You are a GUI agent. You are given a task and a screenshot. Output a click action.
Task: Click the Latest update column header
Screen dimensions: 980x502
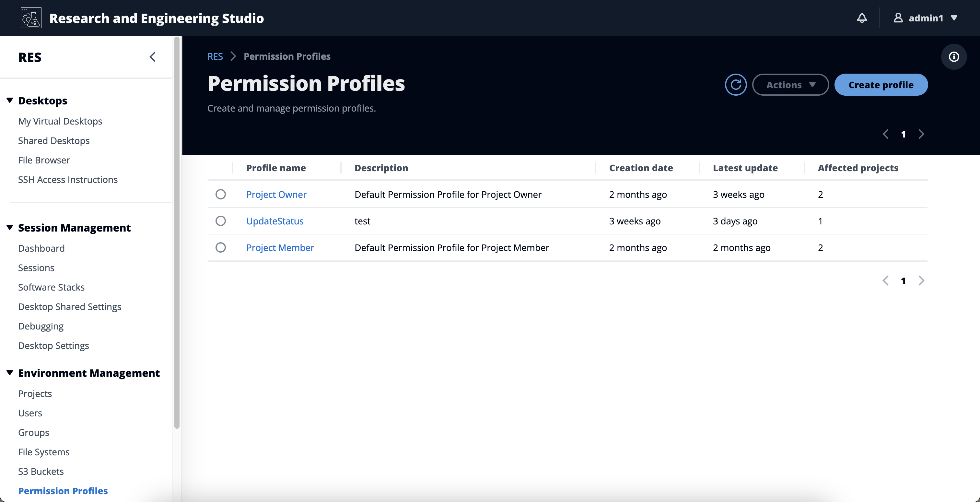pos(745,167)
